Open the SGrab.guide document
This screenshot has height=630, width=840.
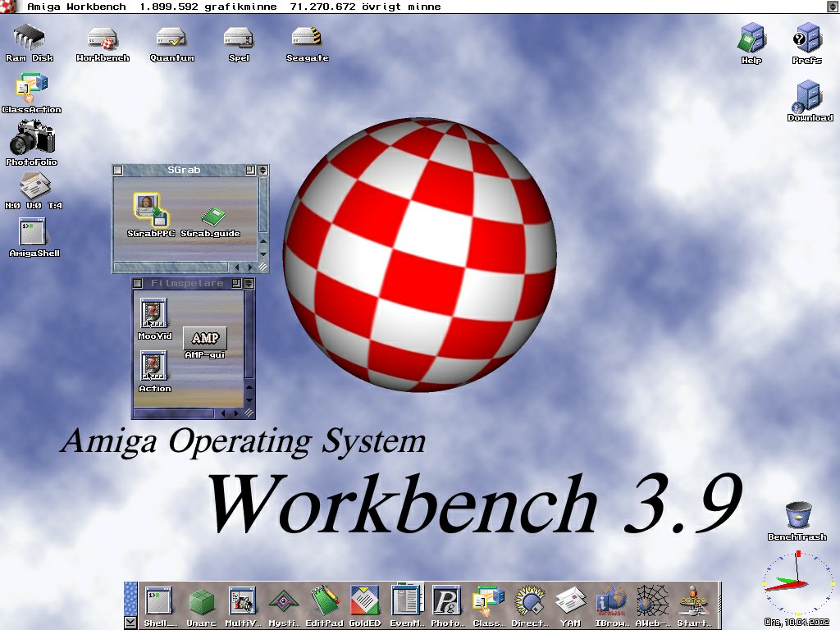tap(212, 217)
